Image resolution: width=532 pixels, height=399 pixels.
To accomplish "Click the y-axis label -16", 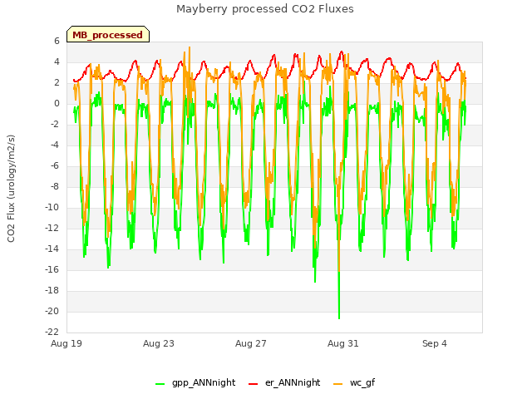I will tap(52, 269).
